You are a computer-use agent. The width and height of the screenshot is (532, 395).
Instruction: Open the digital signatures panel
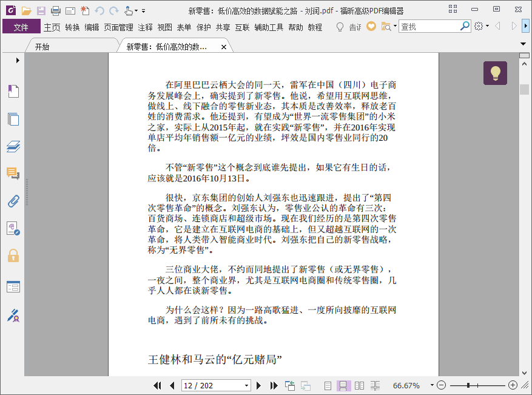(13, 228)
